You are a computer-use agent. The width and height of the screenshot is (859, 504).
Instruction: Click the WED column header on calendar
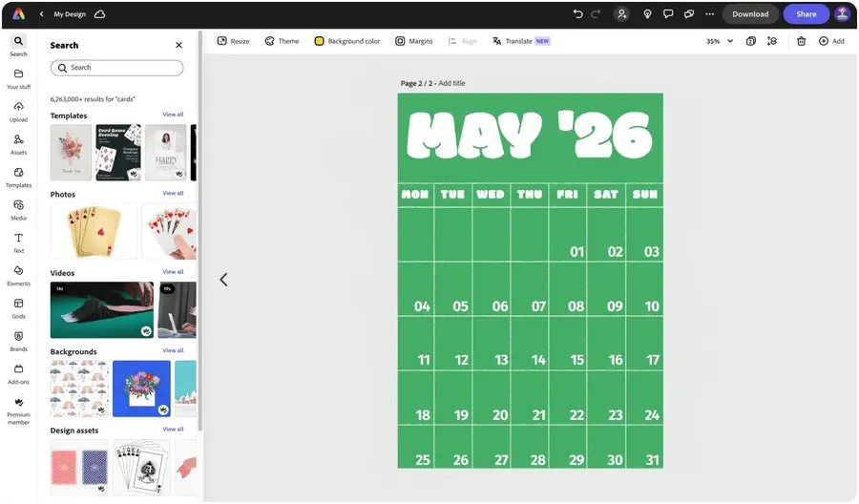coord(491,194)
